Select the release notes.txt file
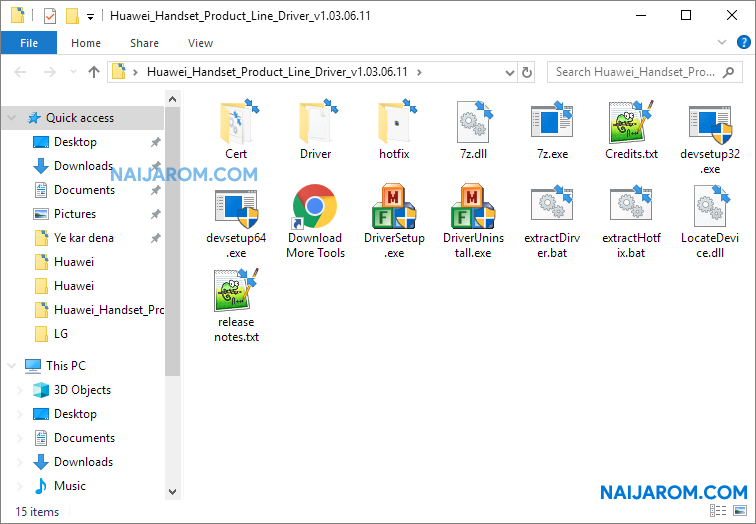Screen dimensions: 756x524 tap(236, 306)
